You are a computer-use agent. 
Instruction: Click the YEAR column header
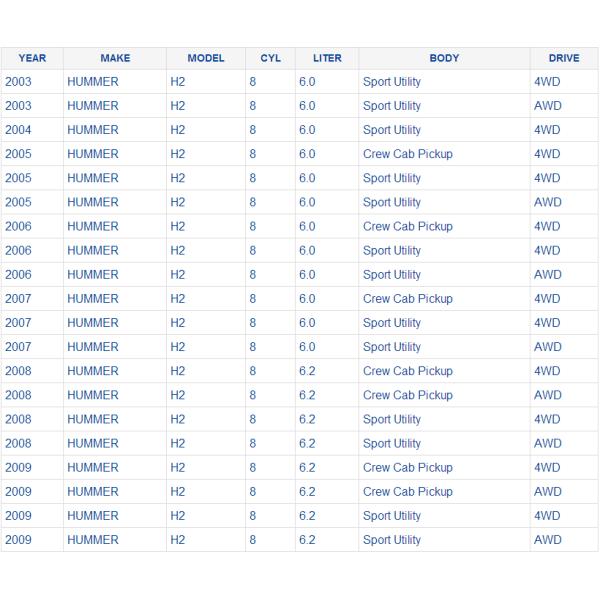(x=32, y=58)
